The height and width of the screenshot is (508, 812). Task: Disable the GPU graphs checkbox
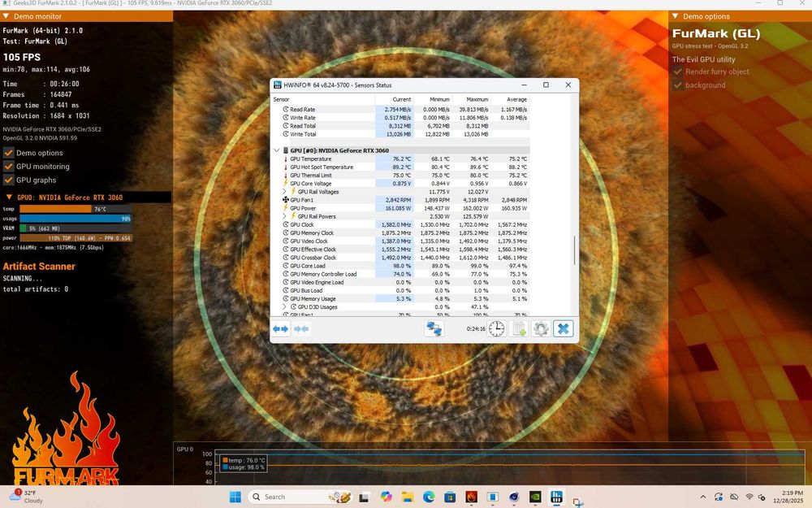(x=8, y=180)
